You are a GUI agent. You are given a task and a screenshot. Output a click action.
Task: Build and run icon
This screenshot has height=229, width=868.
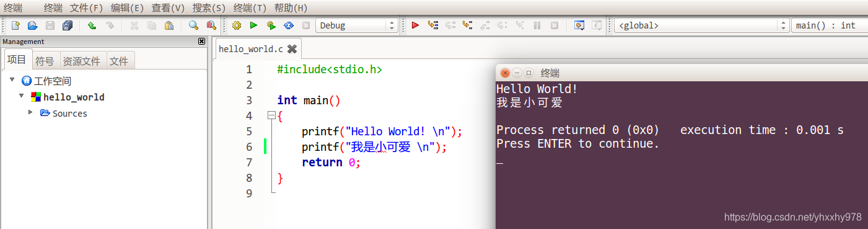(271, 25)
